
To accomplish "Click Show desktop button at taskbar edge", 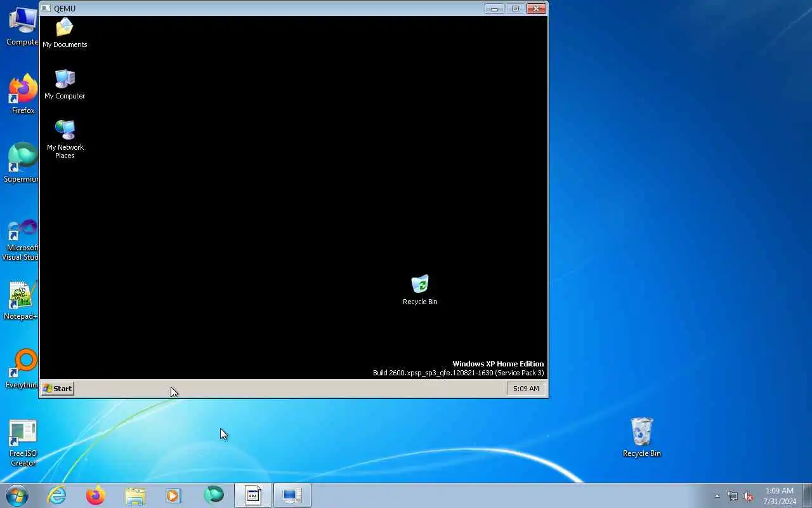I will (x=807, y=495).
